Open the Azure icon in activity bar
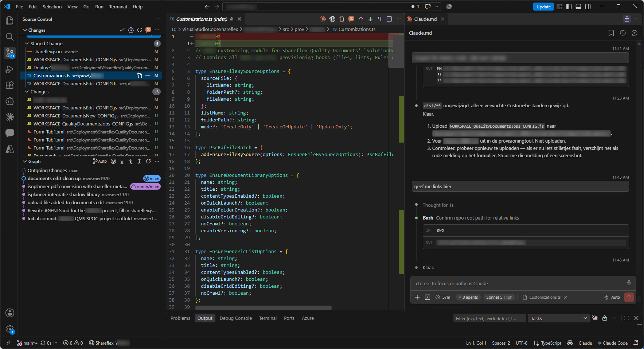The height and width of the screenshot is (349, 644). [10, 149]
